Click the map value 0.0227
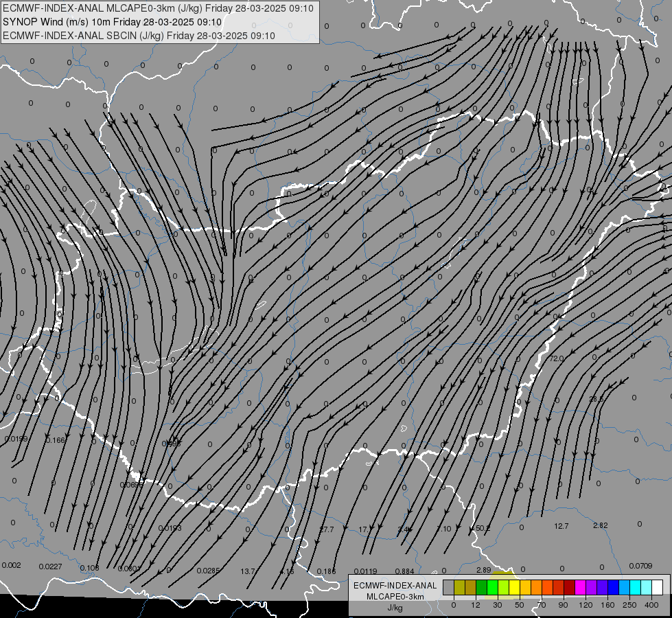This screenshot has width=672, height=618. tap(50, 567)
